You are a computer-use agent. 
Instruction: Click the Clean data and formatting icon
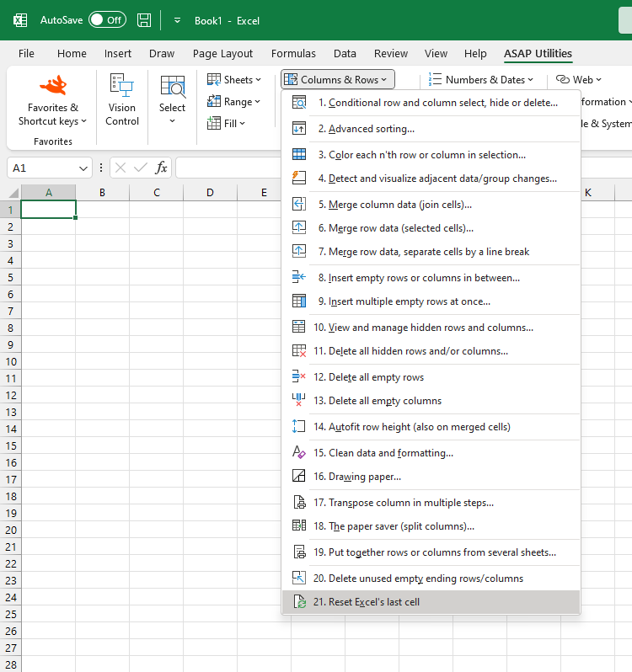299,453
